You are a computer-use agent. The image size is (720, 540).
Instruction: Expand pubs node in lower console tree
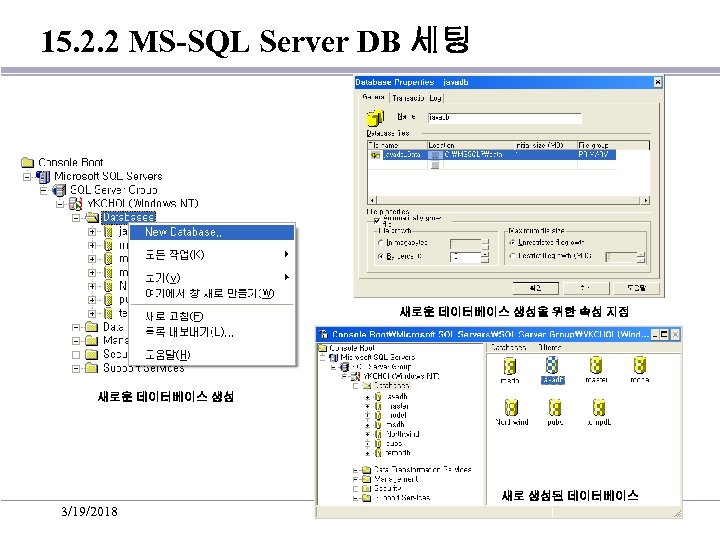click(367, 444)
